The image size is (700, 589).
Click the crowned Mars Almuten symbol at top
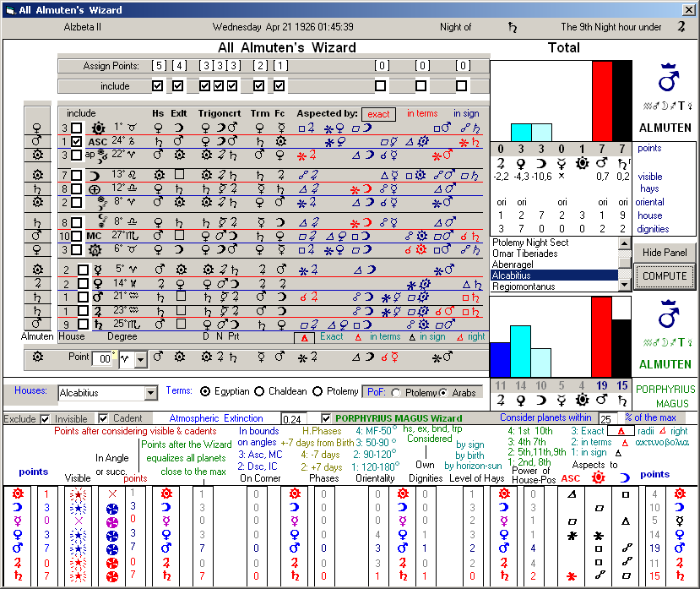(x=668, y=77)
